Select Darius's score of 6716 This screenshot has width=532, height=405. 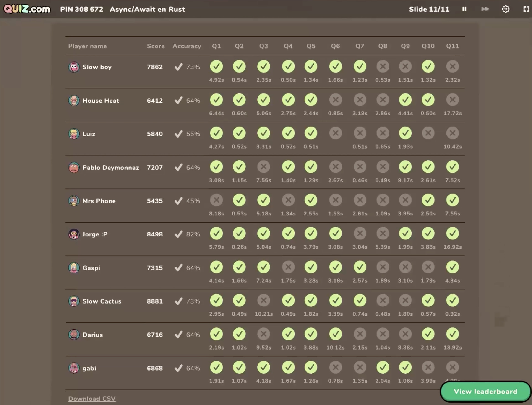pos(155,335)
